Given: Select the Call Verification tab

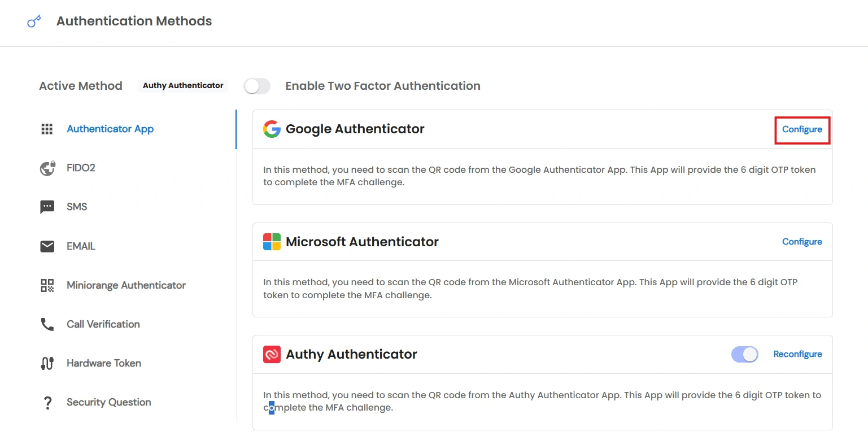Looking at the screenshot, I should click(x=103, y=324).
